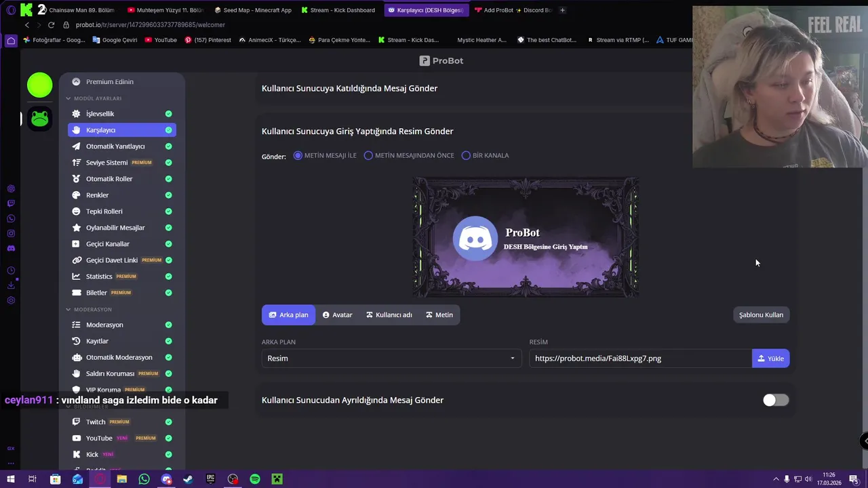Open Oylanabilir Mesajlar star module
This screenshot has width=868, height=488.
pos(121,228)
